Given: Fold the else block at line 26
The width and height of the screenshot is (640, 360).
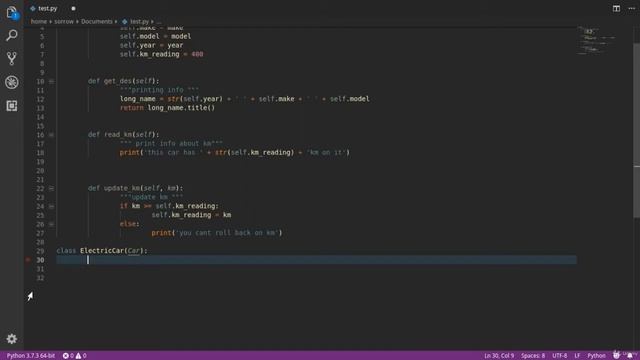Looking at the screenshot, I should coord(51,224).
